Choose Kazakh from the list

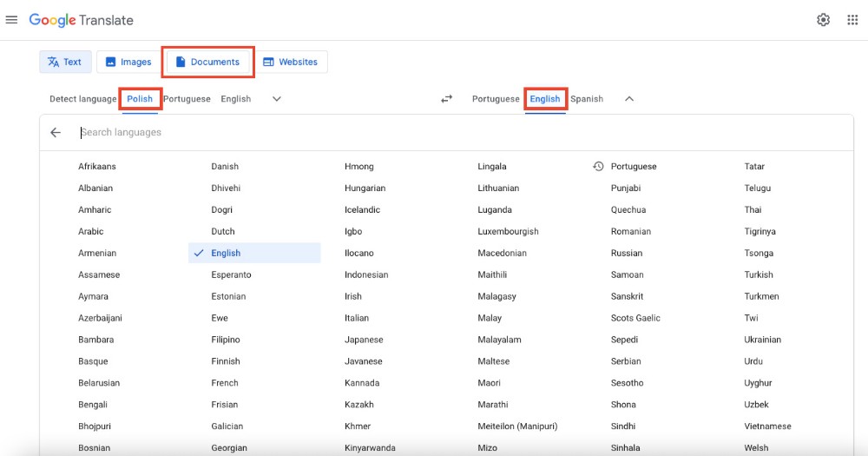pyautogui.click(x=358, y=405)
